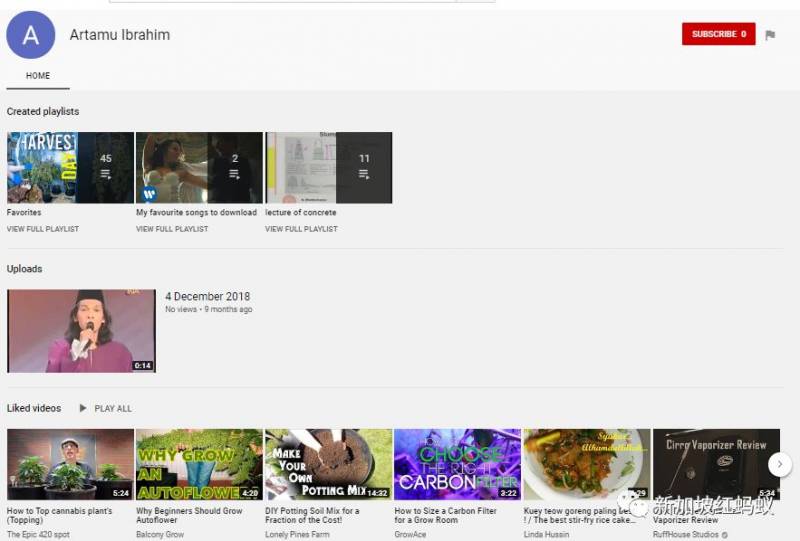Switch to the Home tab
The image size is (800, 541).
point(38,76)
